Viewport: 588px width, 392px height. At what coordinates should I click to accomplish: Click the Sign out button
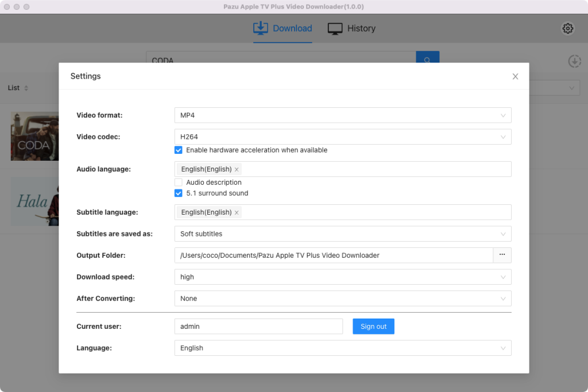pyautogui.click(x=373, y=327)
